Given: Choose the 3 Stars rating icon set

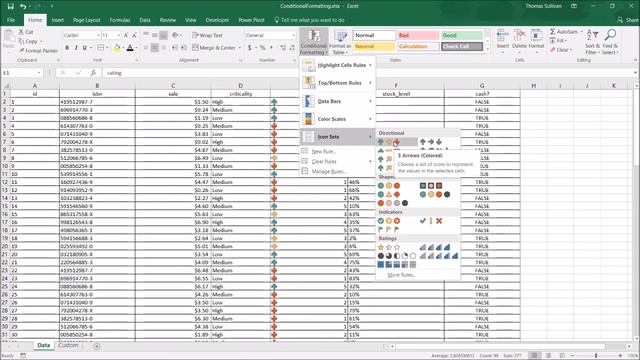Looking at the screenshot, I should pos(389,247).
